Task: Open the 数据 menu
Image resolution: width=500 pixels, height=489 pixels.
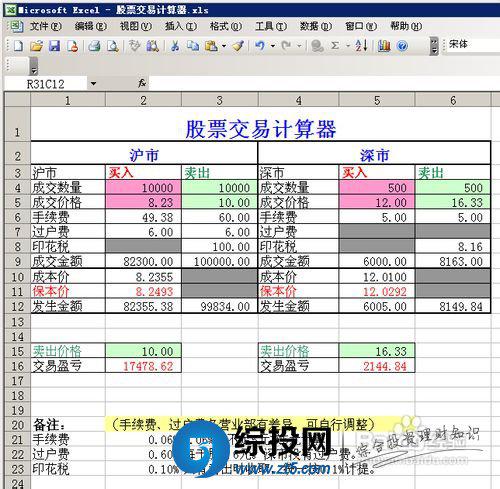Action: 315,26
